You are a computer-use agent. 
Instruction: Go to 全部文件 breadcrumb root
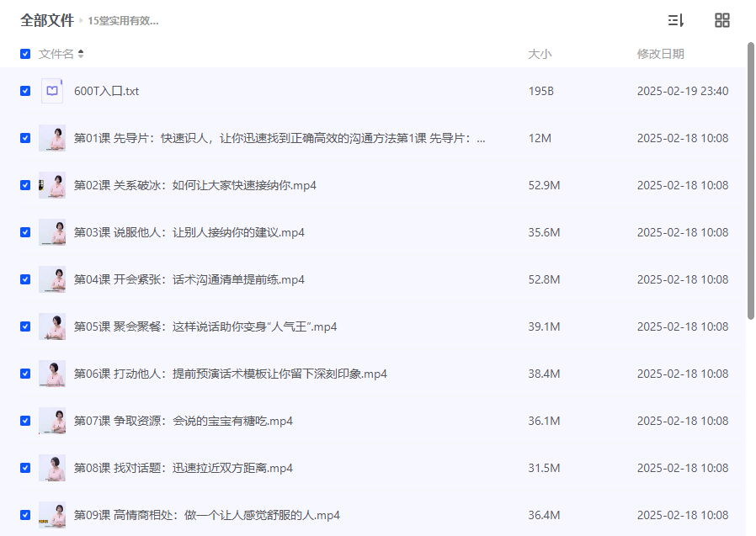point(47,20)
